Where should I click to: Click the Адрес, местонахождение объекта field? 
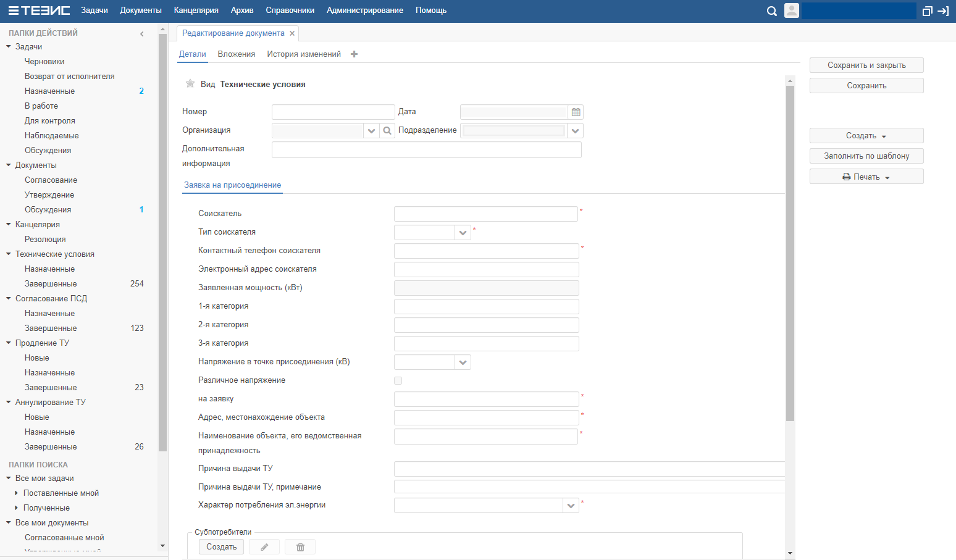[487, 418]
